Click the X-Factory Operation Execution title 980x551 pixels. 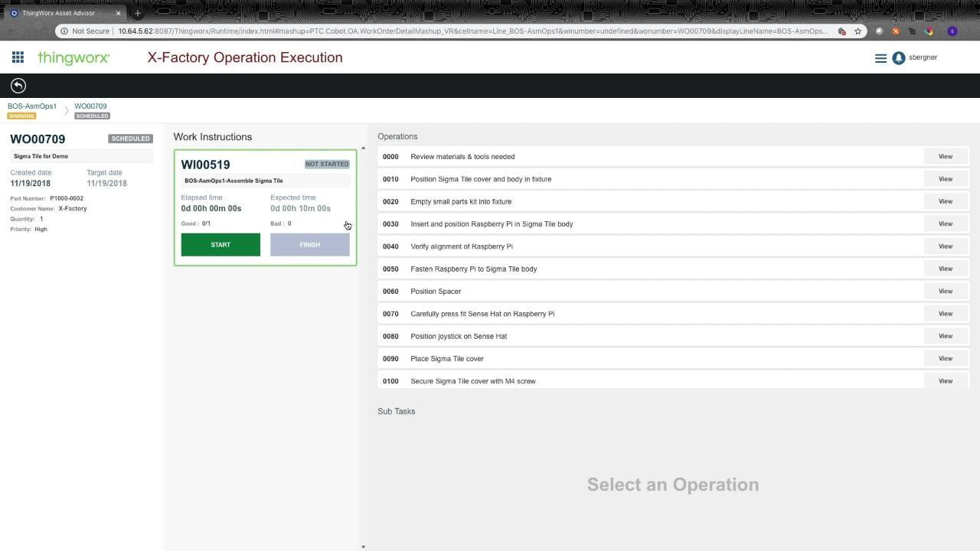pos(245,57)
